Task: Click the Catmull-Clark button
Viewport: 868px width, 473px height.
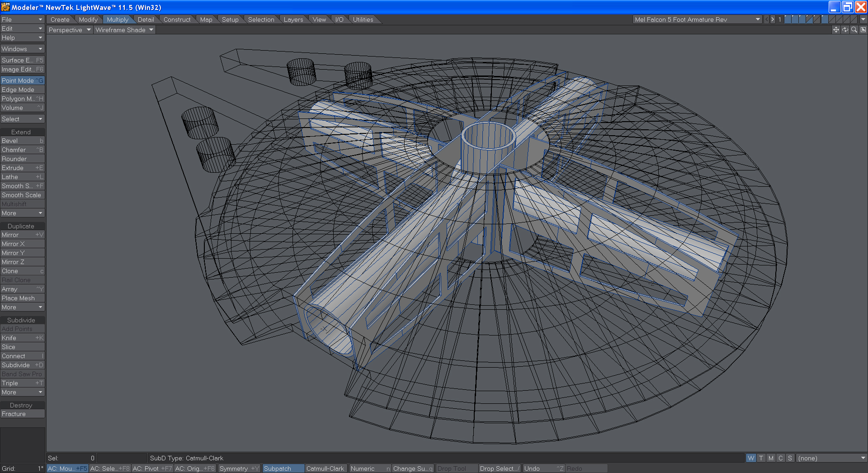Action: 326,468
